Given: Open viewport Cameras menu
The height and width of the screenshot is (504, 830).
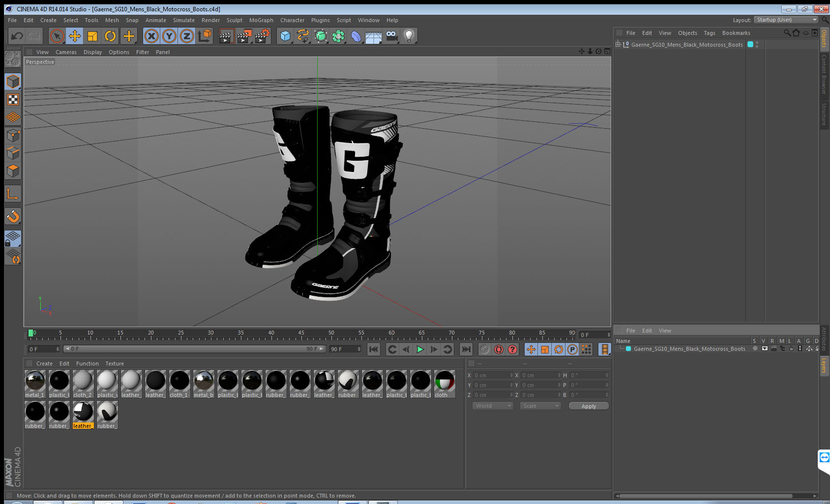Looking at the screenshot, I should (x=66, y=52).
